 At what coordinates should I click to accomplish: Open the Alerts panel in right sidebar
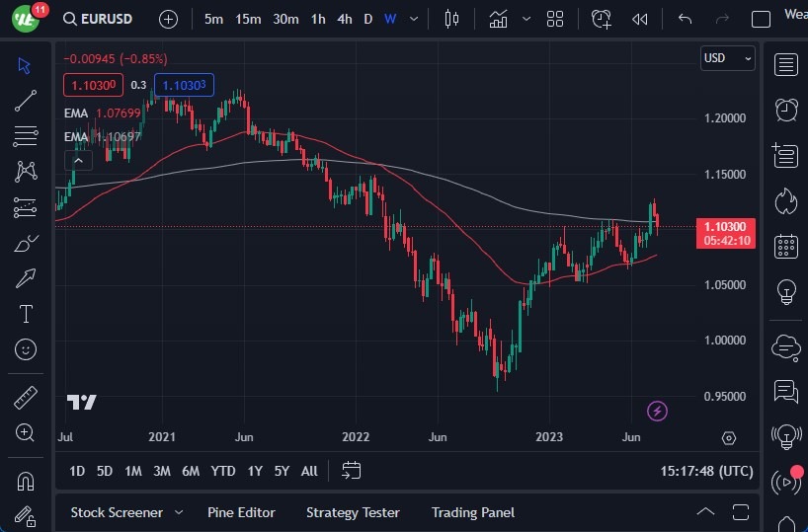pyautogui.click(x=786, y=109)
